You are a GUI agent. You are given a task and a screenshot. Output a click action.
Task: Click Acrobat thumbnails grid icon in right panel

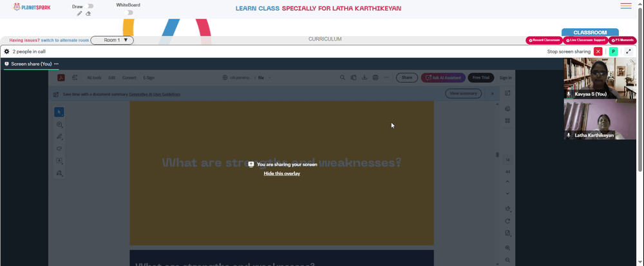[x=507, y=120]
